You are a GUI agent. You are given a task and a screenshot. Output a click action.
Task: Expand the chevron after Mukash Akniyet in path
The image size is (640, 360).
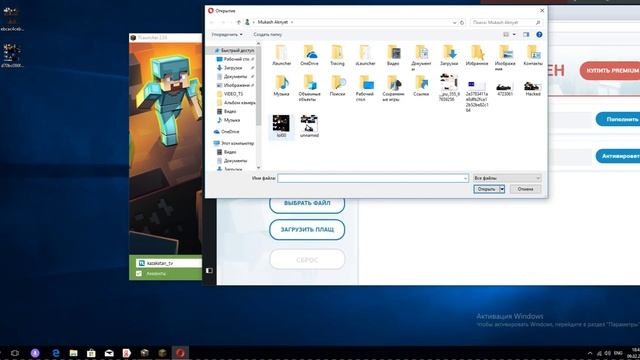[292, 22]
